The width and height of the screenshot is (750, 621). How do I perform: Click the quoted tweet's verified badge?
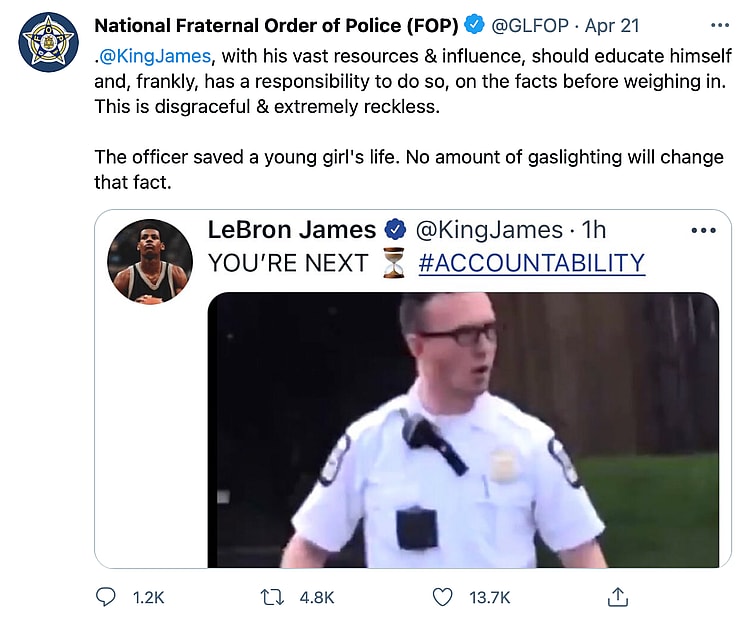click(395, 230)
